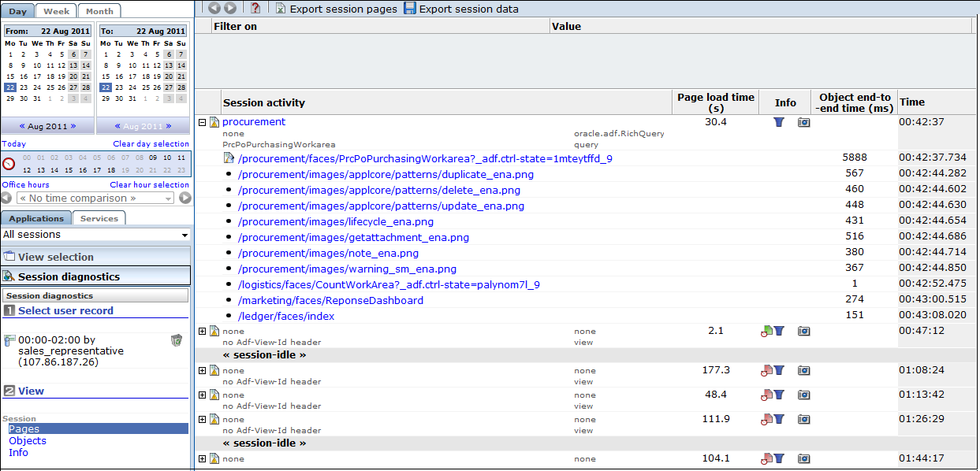This screenshot has height=471, width=980.
Task: Click the back arrow toolbar icon
Action: (x=214, y=8)
